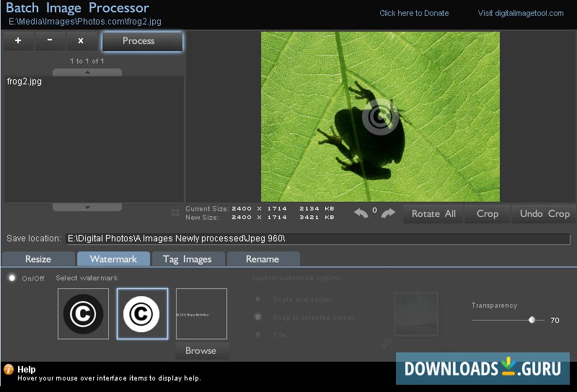Click the Crop button
577x392 pixels.
tap(488, 213)
